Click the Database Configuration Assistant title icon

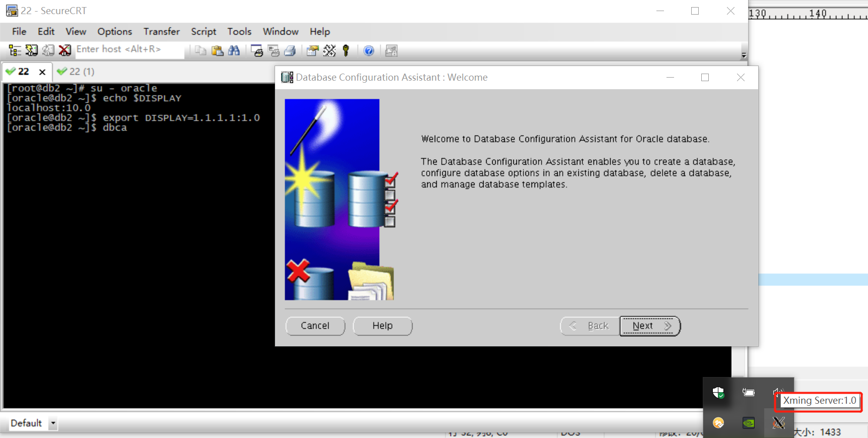pyautogui.click(x=287, y=77)
